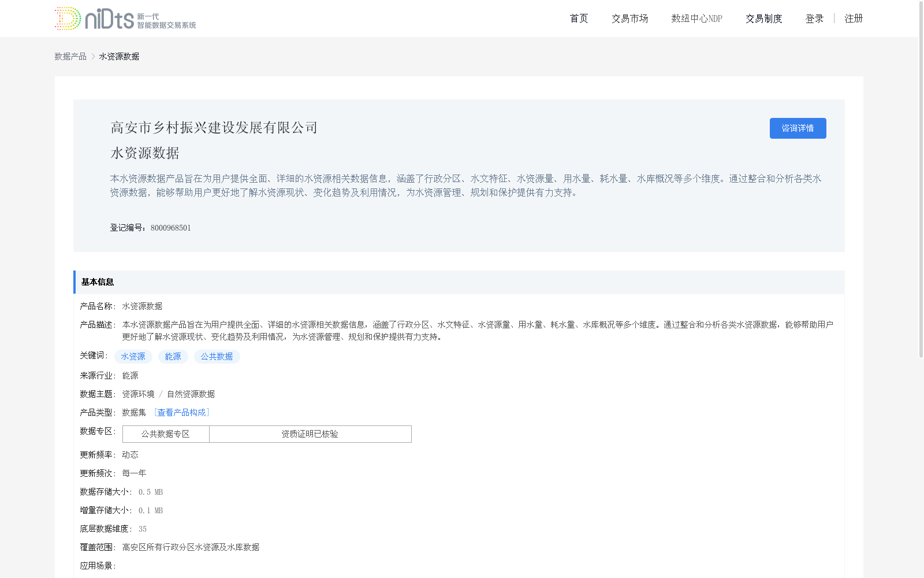Click the 注册 link

pyautogui.click(x=854, y=18)
